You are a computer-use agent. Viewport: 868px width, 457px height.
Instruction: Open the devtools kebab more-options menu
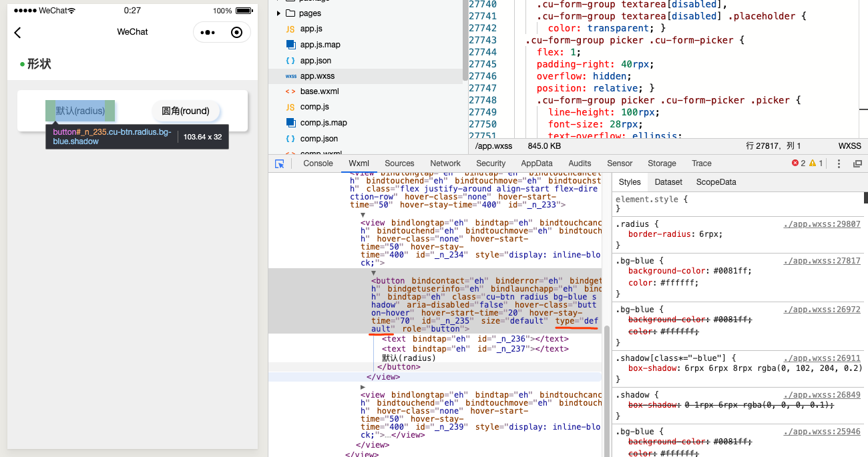[x=839, y=163]
